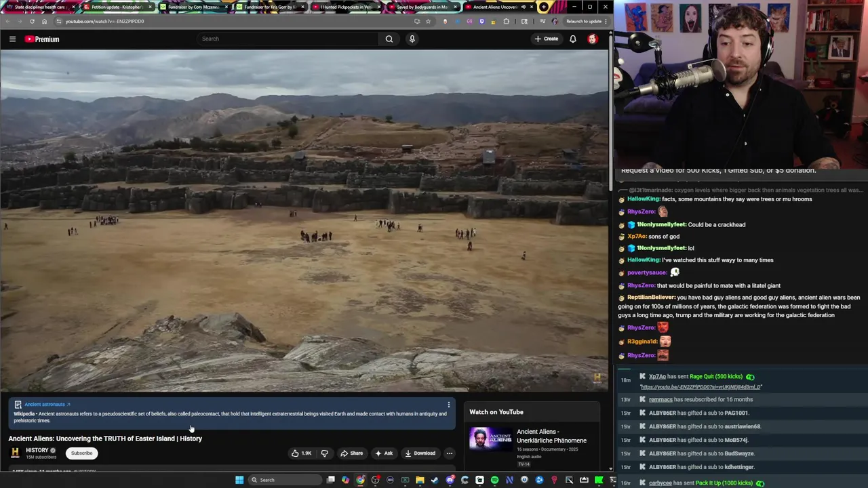Open the HISTORY channel name link

[x=37, y=450]
